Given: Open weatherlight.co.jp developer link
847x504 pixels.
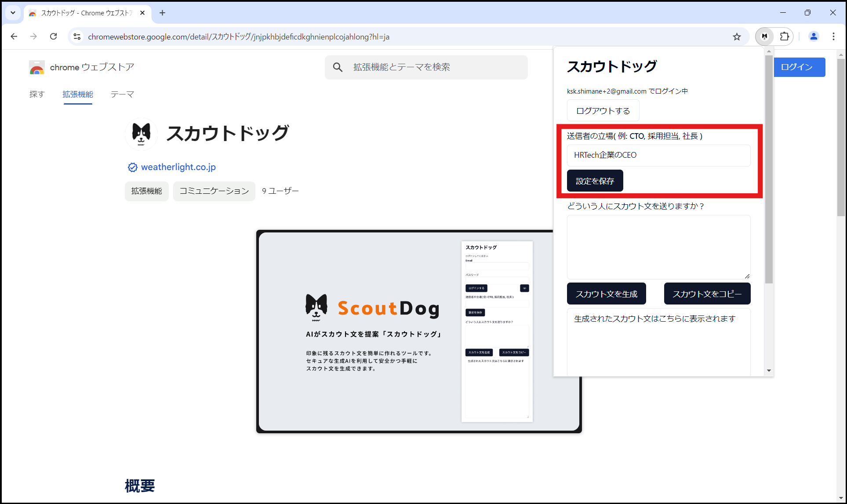Looking at the screenshot, I should point(178,167).
